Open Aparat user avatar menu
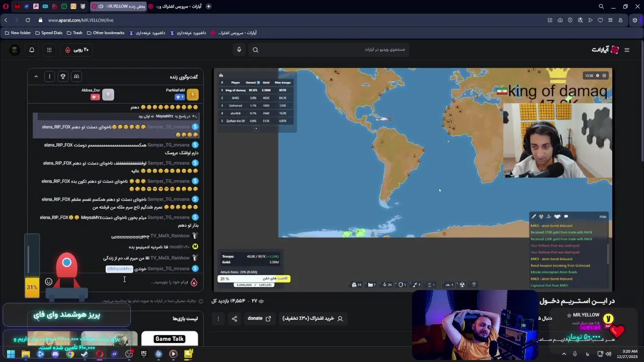 pos(15,50)
